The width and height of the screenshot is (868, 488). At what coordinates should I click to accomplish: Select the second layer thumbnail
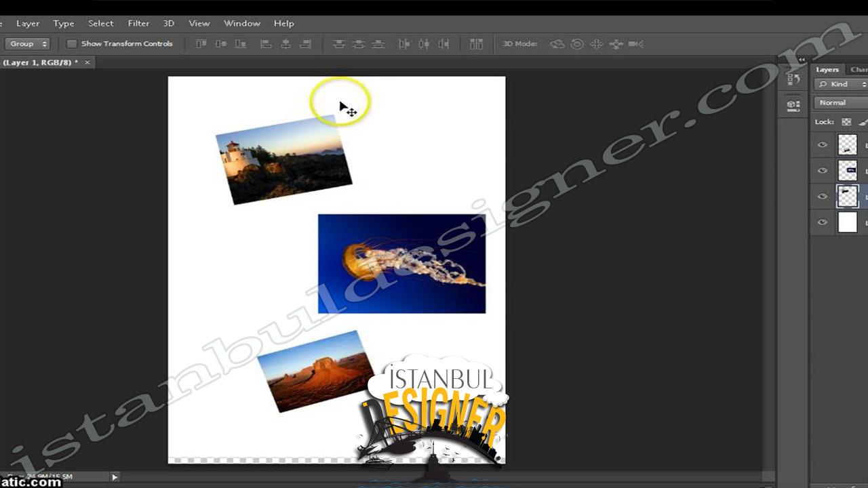pyautogui.click(x=848, y=171)
